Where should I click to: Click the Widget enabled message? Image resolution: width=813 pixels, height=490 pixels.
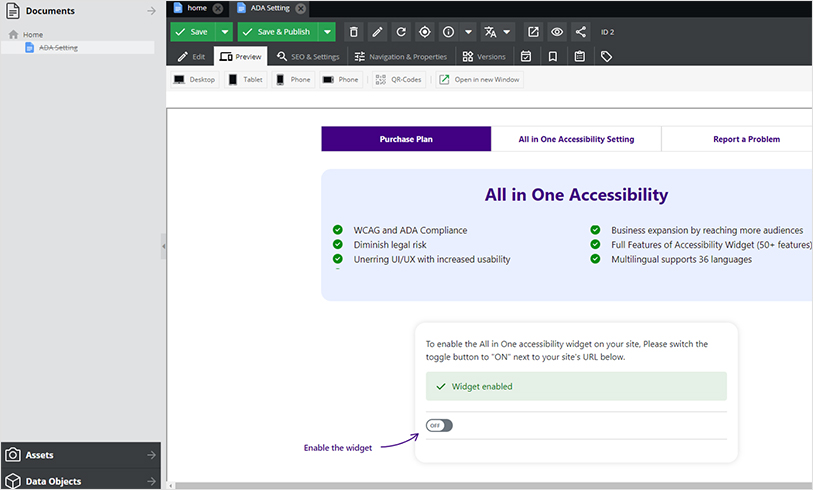click(576, 386)
